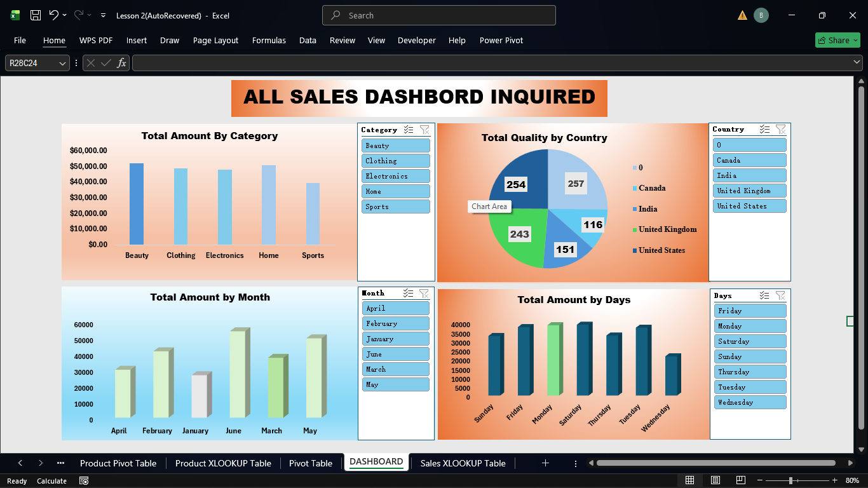Click the Insert Function fx icon
This screenshot has width=868, height=488.
tap(121, 62)
